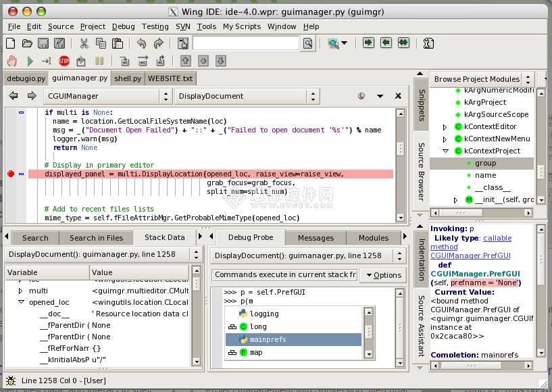
Task: Select 'long' completion entry
Action: (293, 326)
